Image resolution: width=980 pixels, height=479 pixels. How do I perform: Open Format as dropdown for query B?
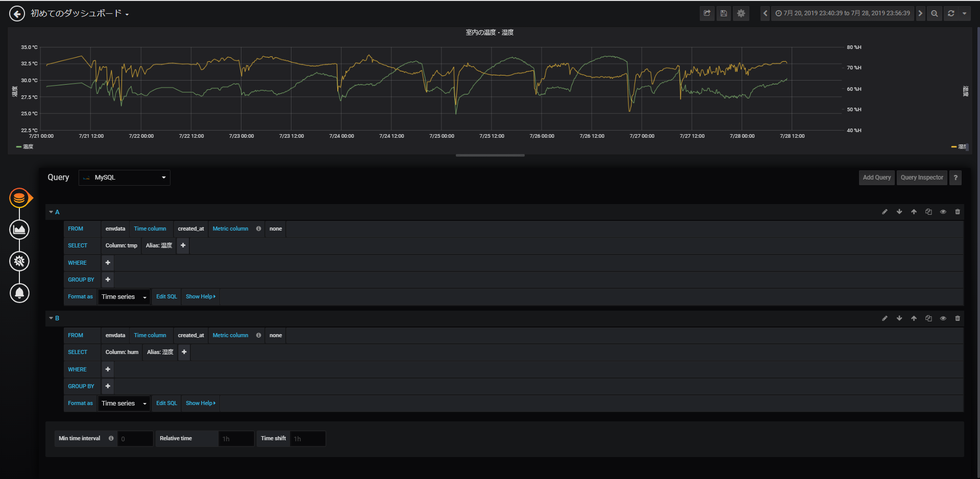[124, 404]
